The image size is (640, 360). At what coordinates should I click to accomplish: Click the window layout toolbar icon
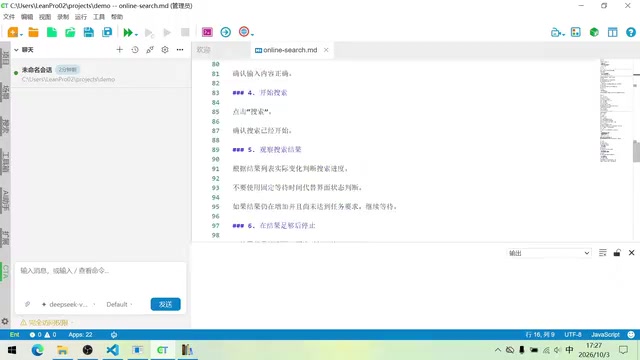tap(613, 32)
